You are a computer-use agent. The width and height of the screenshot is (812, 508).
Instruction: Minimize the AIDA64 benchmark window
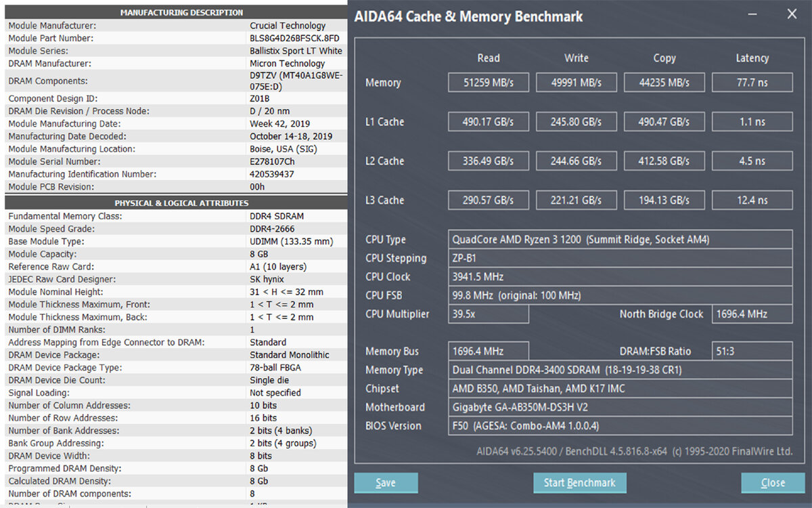tap(752, 14)
